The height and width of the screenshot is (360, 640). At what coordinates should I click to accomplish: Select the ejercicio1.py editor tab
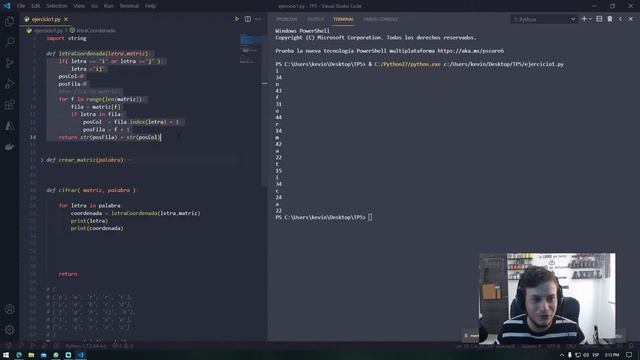tap(46, 19)
